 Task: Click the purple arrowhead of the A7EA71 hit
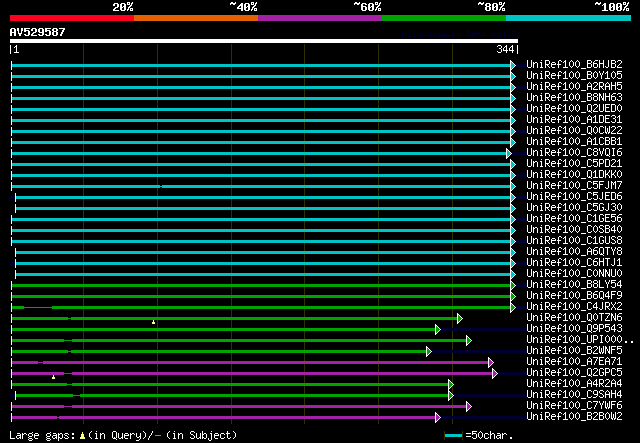(491, 363)
